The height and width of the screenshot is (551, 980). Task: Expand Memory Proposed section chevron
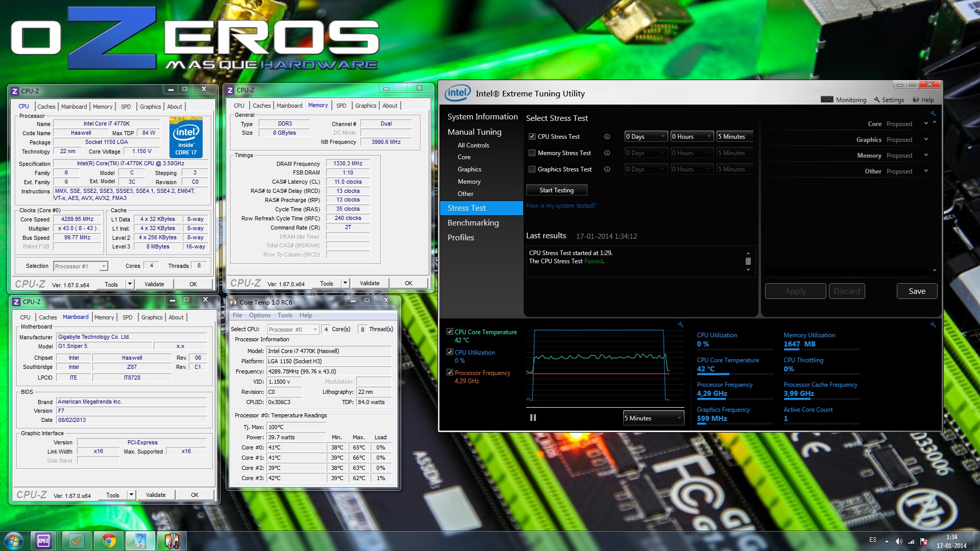(926, 155)
